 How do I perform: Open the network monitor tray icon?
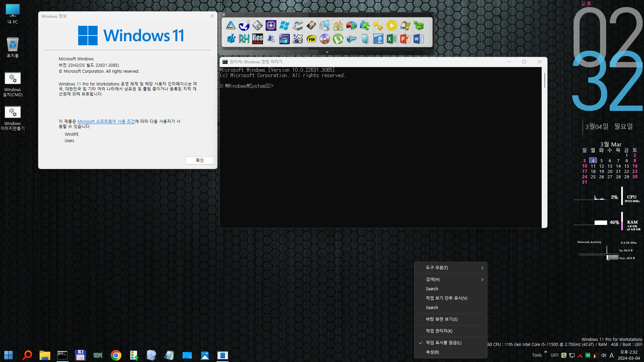(572, 355)
